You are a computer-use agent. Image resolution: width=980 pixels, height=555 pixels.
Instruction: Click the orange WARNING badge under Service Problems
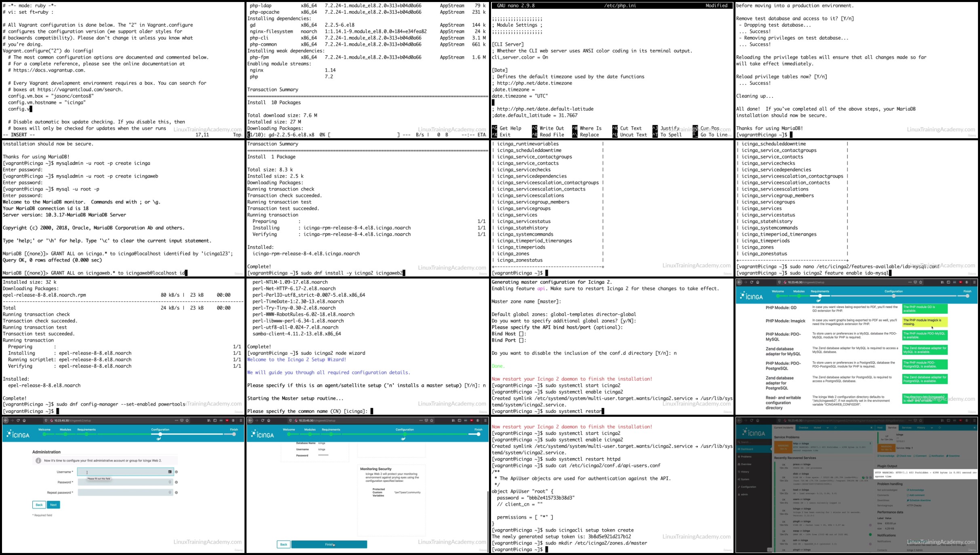pyautogui.click(x=783, y=447)
